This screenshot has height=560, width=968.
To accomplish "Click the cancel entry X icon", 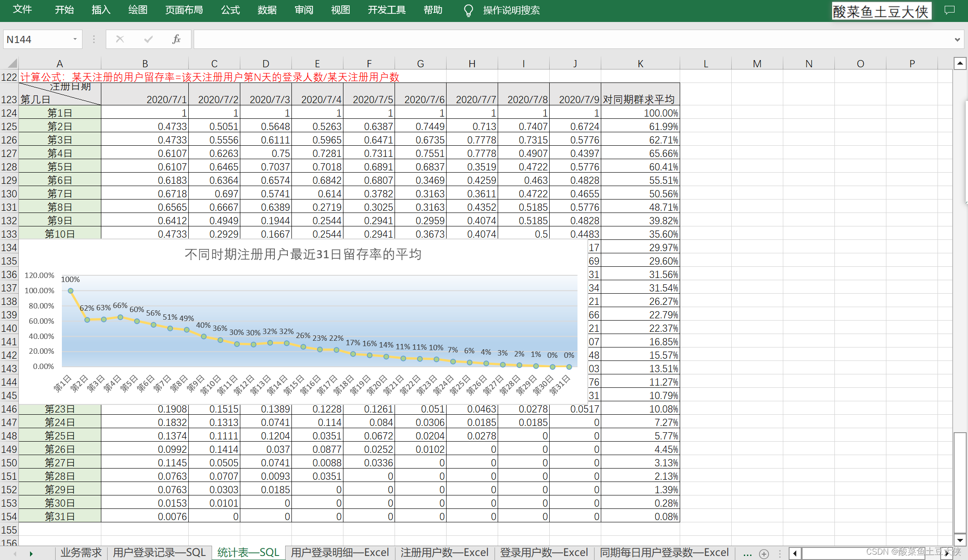I will 120,39.
